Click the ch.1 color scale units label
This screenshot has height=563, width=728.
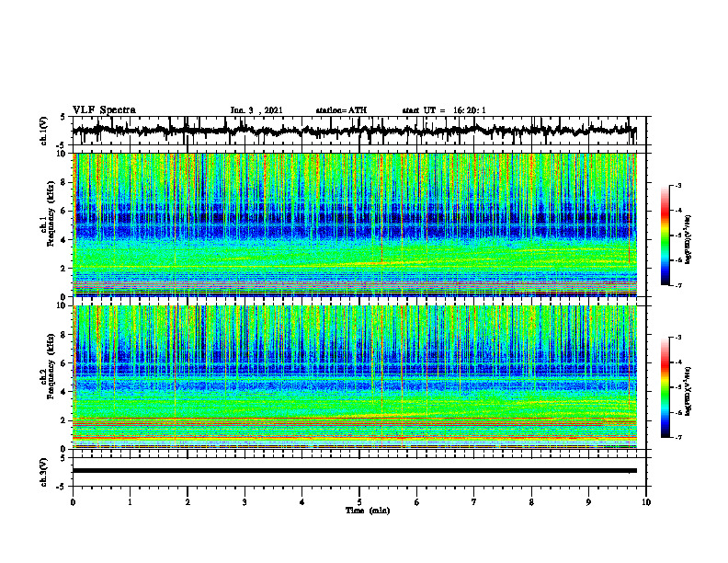688,240
